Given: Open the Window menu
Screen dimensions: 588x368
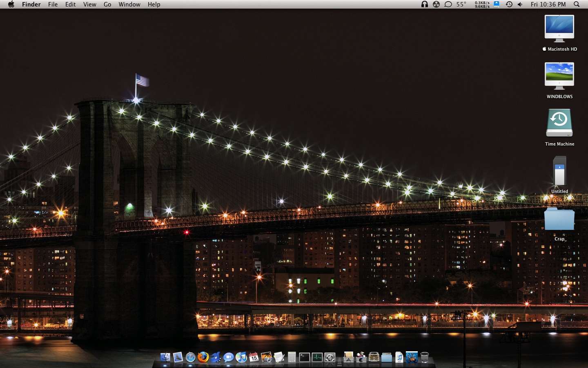Looking at the screenshot, I should coord(129,4).
